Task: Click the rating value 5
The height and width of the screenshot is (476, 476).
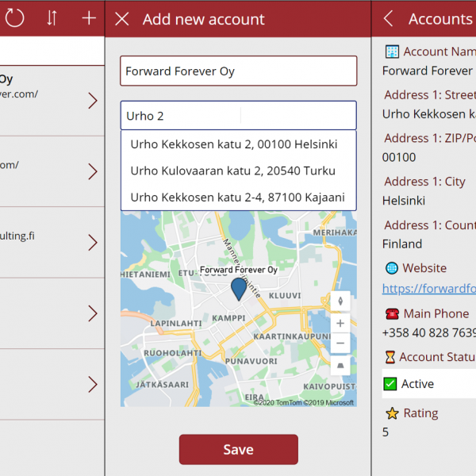Action: (x=386, y=432)
